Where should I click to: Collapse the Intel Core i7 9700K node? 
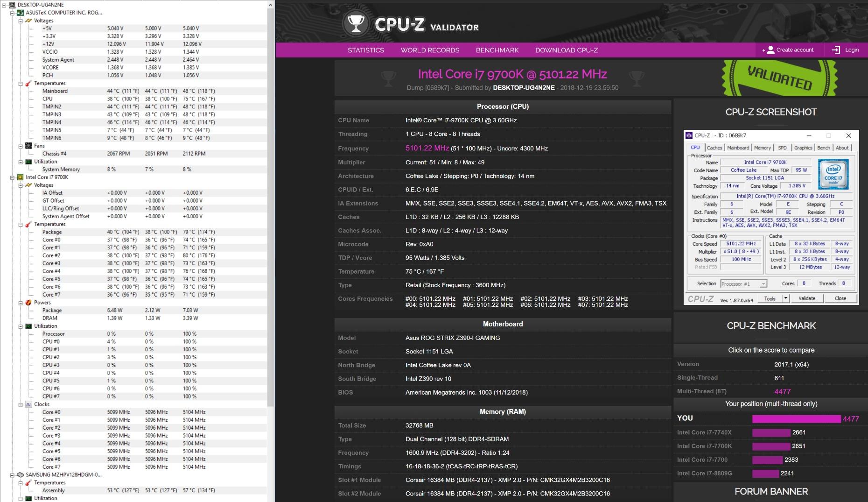(x=12, y=177)
